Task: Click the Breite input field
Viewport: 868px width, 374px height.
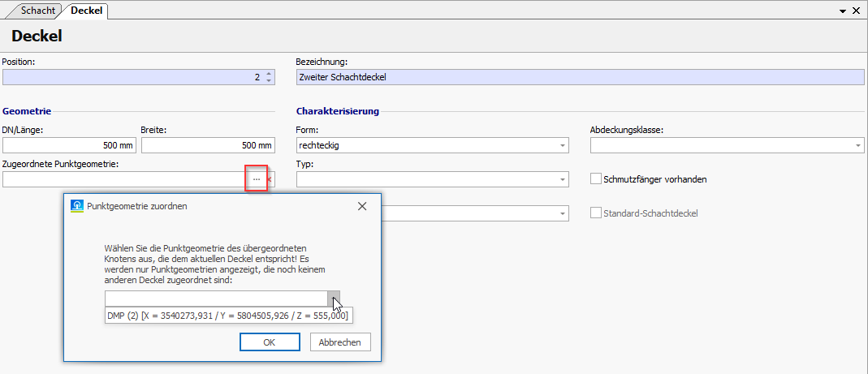Action: [x=208, y=146]
